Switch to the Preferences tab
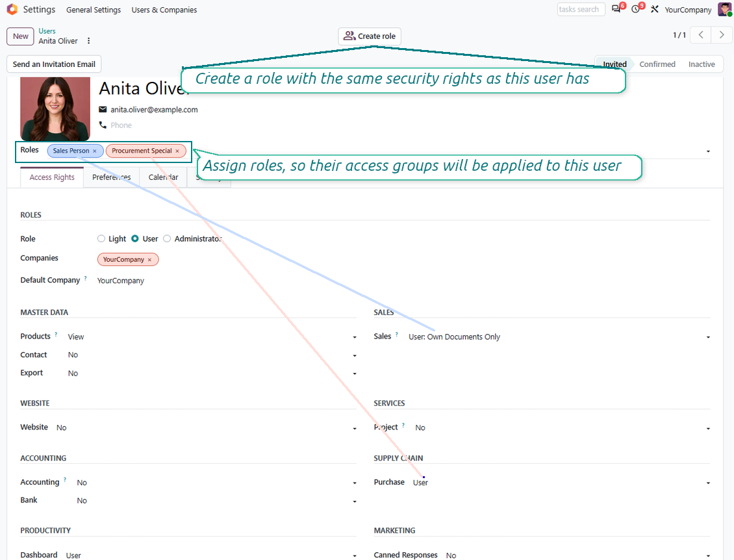Image resolution: width=734 pixels, height=560 pixels. 112,177
